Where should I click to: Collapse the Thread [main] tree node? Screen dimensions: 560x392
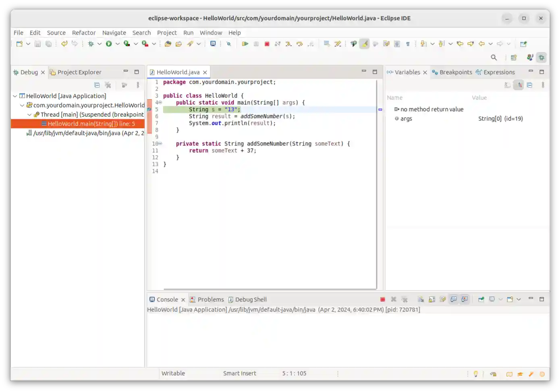pos(29,115)
